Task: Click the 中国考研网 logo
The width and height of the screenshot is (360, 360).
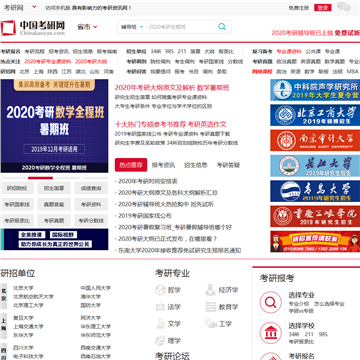Action: pyautogui.click(x=33, y=28)
